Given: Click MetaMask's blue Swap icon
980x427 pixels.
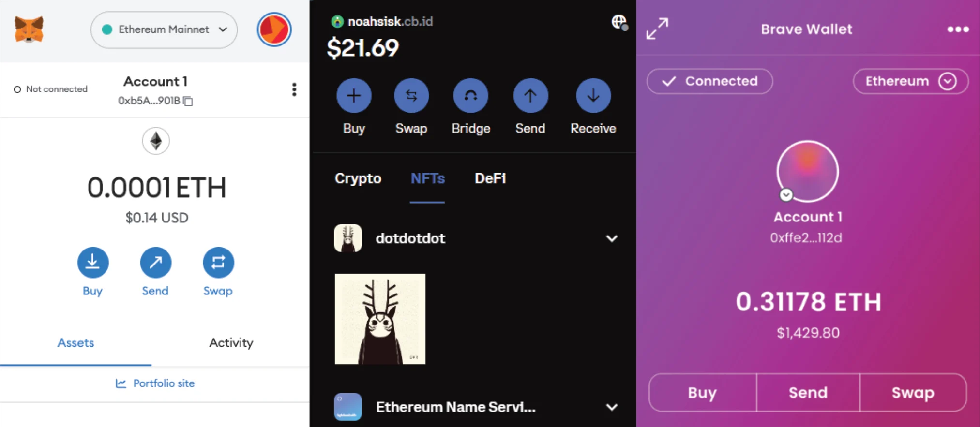Looking at the screenshot, I should click(x=218, y=263).
